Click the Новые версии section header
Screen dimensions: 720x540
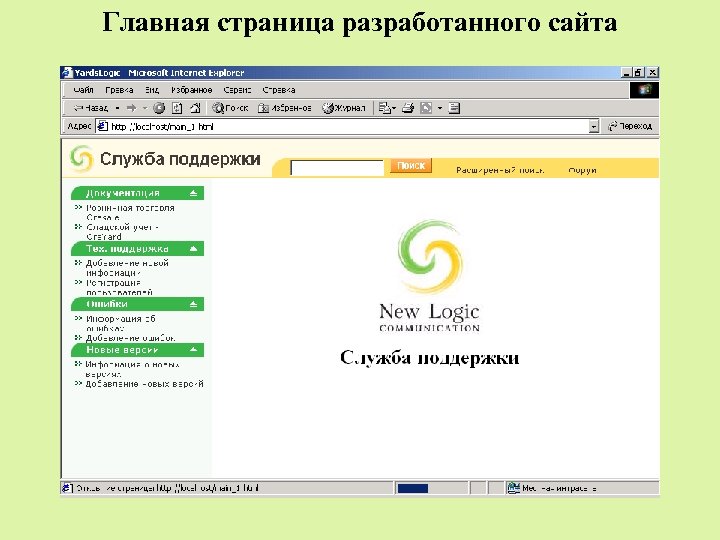pyautogui.click(x=137, y=350)
